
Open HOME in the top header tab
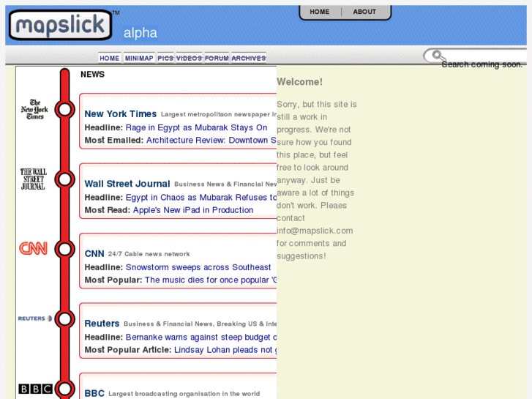320,12
